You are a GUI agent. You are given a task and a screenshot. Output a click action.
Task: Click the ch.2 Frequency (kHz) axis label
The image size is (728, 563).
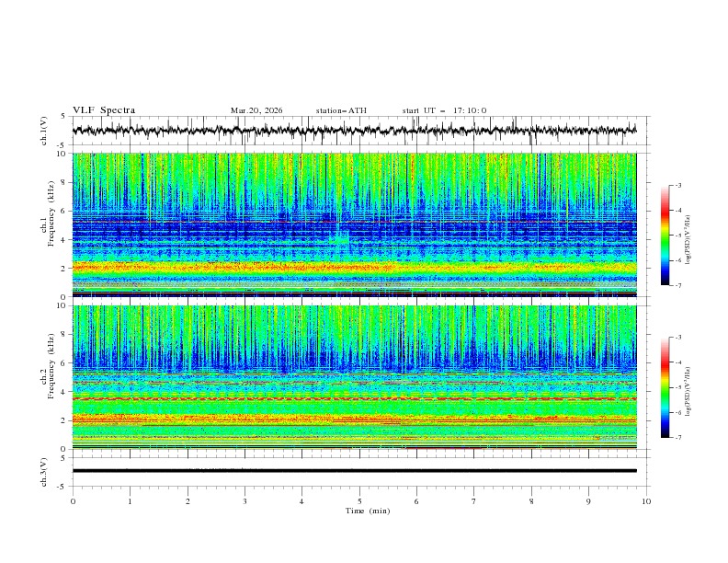(x=46, y=377)
